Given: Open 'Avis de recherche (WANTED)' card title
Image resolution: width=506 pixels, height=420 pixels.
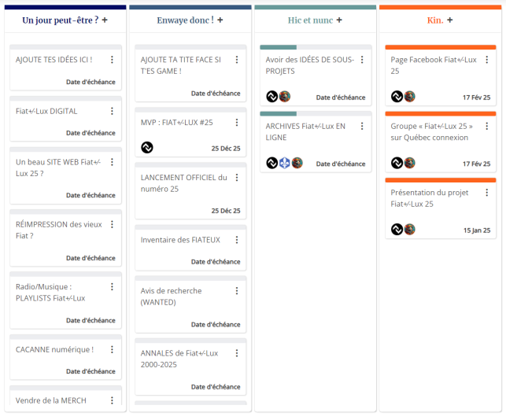Looking at the screenshot, I should pos(171,297).
